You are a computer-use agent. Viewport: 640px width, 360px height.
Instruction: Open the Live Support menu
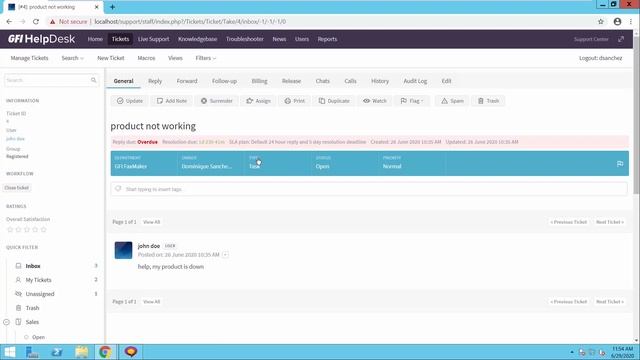(x=153, y=39)
